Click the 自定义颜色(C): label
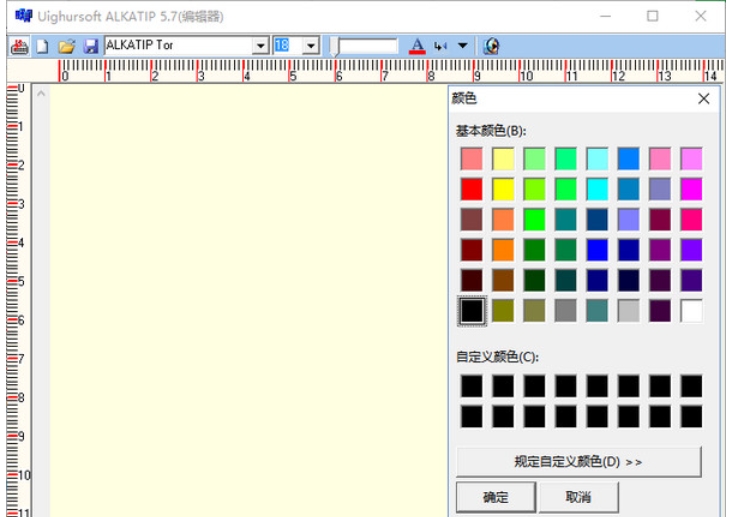 [497, 357]
